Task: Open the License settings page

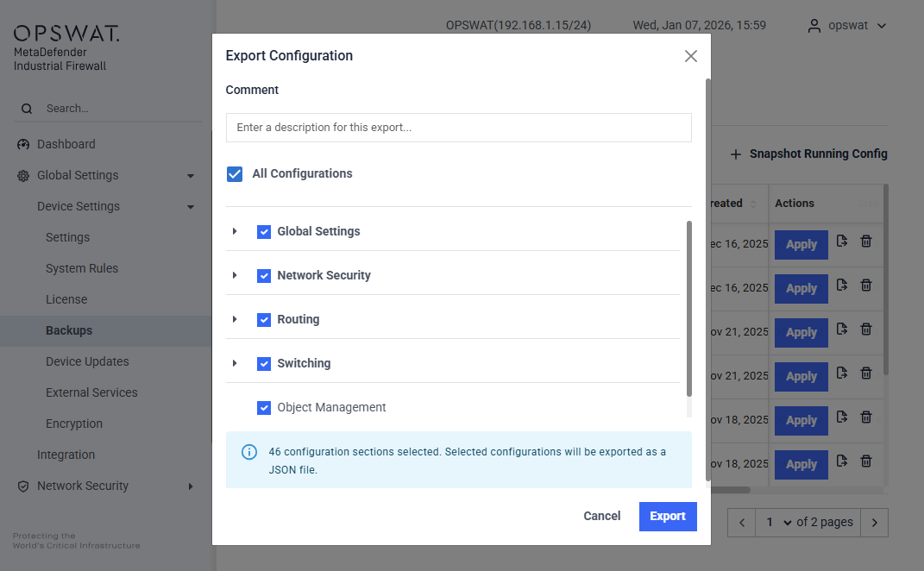Action: tap(66, 299)
